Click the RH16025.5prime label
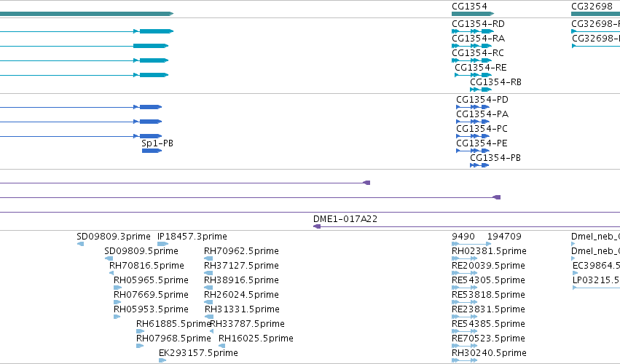Image resolution: width=620 pixels, height=364 pixels. click(256, 339)
